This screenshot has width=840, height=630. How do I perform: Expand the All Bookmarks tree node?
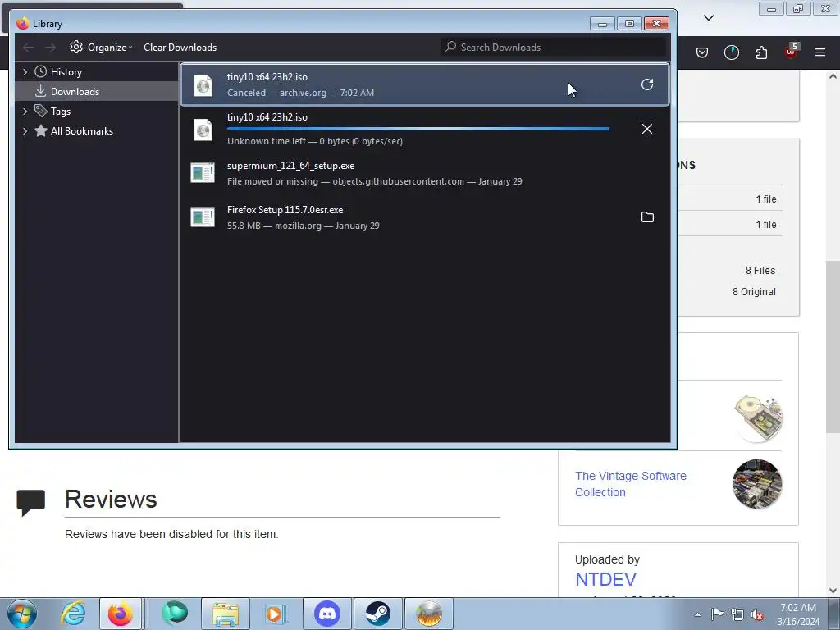point(25,131)
